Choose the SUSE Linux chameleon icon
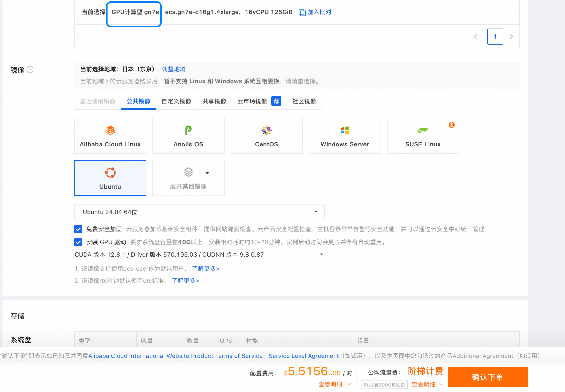565x392 pixels. pyautogui.click(x=423, y=130)
